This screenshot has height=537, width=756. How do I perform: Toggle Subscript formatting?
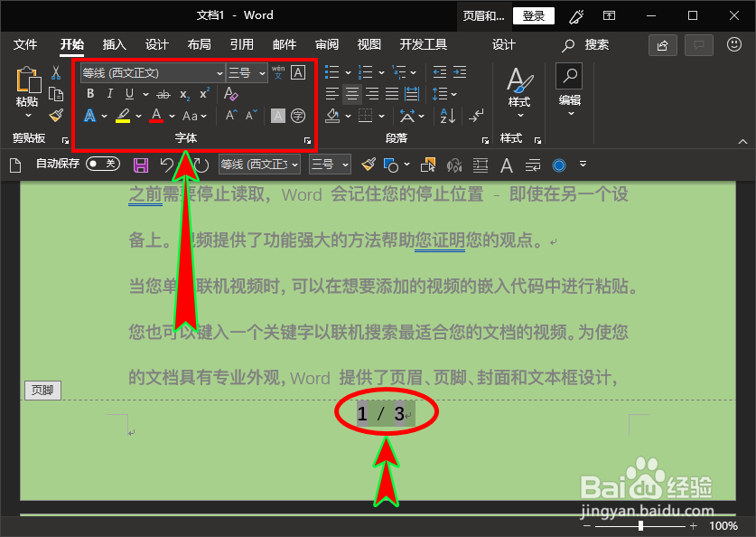point(184,95)
